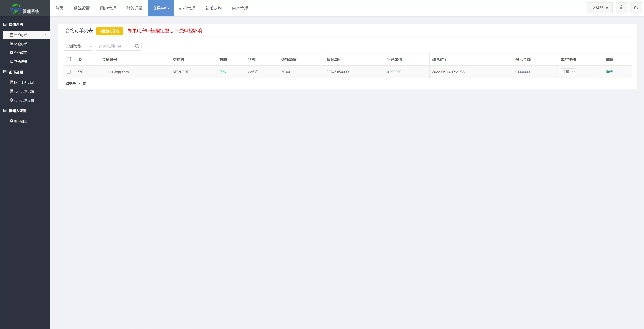The height and width of the screenshot is (329, 644).
Task: Expand the 123456 account dropdown
Action: pyautogui.click(x=599, y=8)
